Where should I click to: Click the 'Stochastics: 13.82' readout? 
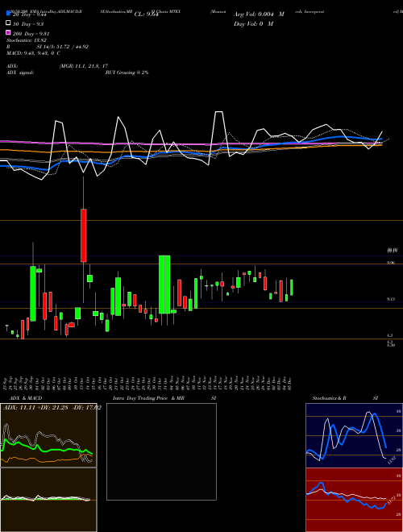tap(27, 40)
